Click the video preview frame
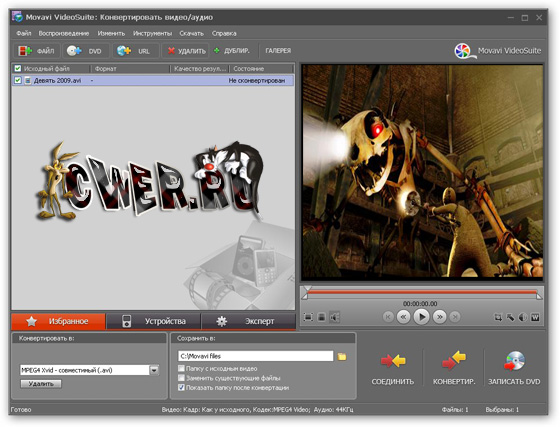 [422, 172]
